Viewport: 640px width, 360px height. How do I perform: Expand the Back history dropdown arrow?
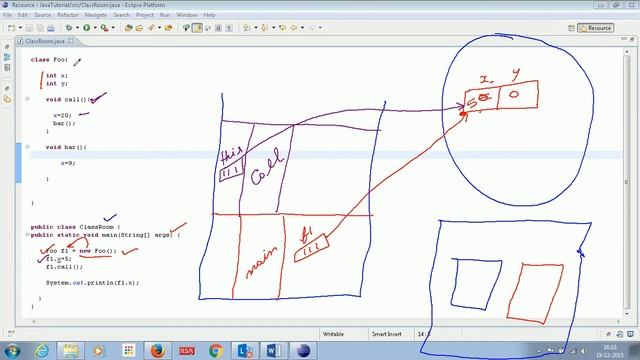pos(302,28)
